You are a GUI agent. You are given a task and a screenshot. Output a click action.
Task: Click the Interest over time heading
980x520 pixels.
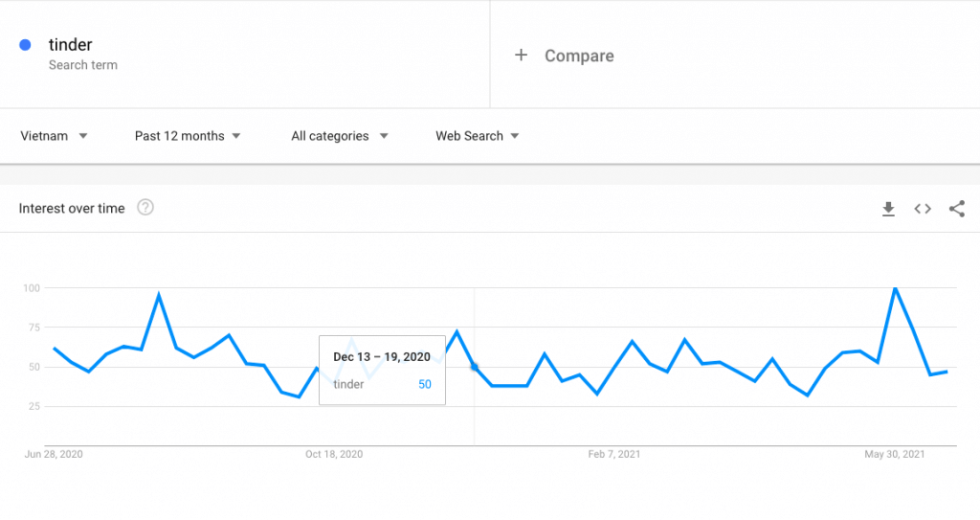coord(72,209)
